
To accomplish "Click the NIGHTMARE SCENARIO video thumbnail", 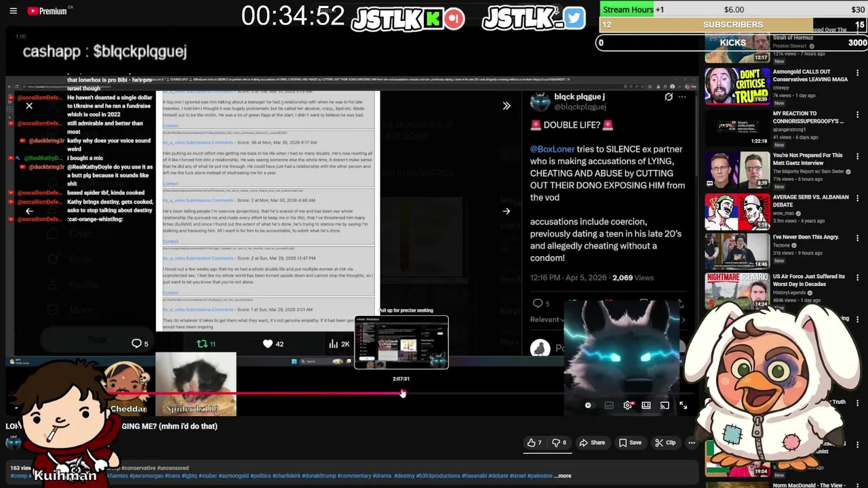I will point(736,291).
